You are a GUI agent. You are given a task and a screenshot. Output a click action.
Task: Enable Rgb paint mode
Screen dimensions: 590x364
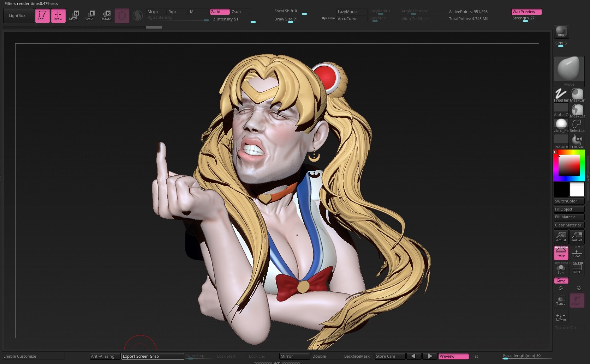[177, 12]
